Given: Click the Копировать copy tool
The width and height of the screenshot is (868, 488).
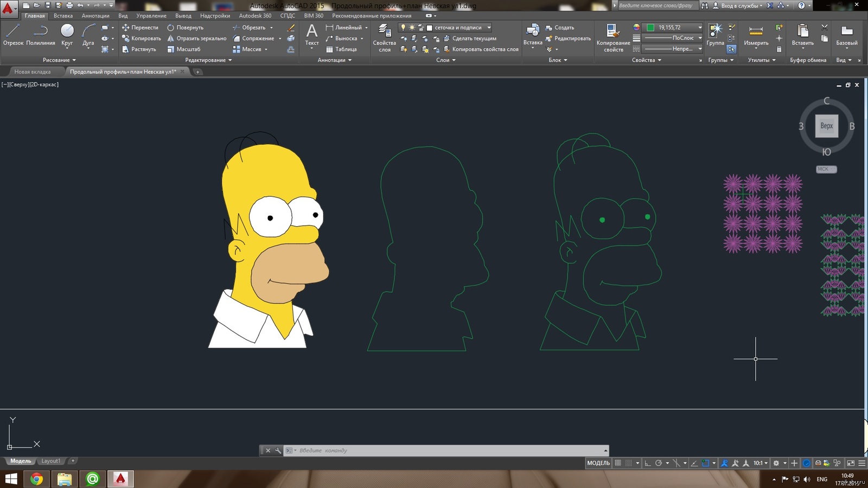Looking at the screenshot, I should [141, 38].
